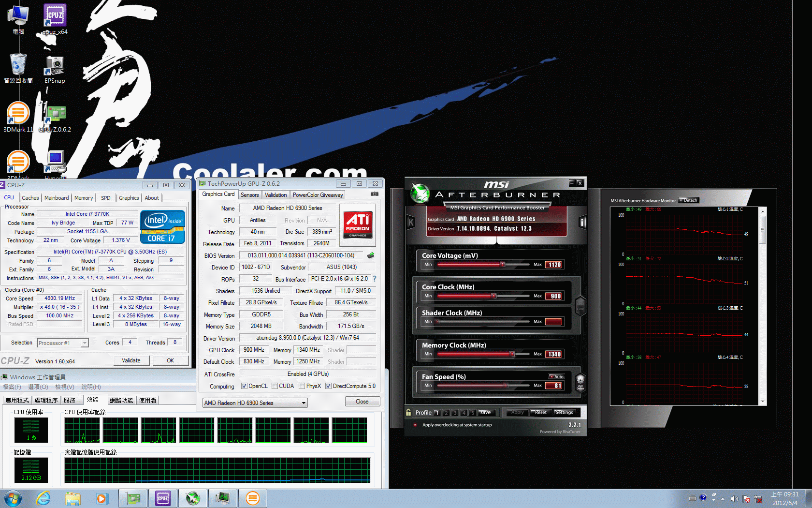Click Afterburner Settings button
Image resolution: width=812 pixels, height=508 pixels.
[564, 412]
